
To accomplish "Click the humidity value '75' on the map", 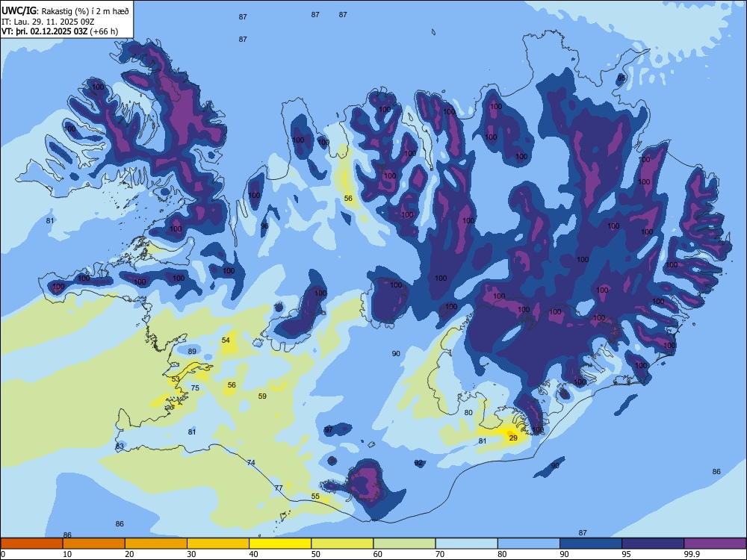I will 195,388.
